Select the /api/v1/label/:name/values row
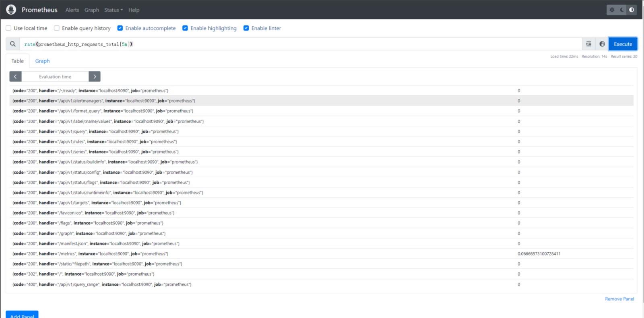 point(321,121)
